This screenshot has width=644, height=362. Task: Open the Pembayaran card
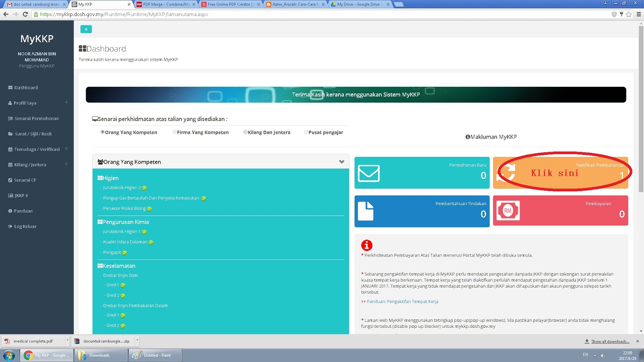[560, 210]
